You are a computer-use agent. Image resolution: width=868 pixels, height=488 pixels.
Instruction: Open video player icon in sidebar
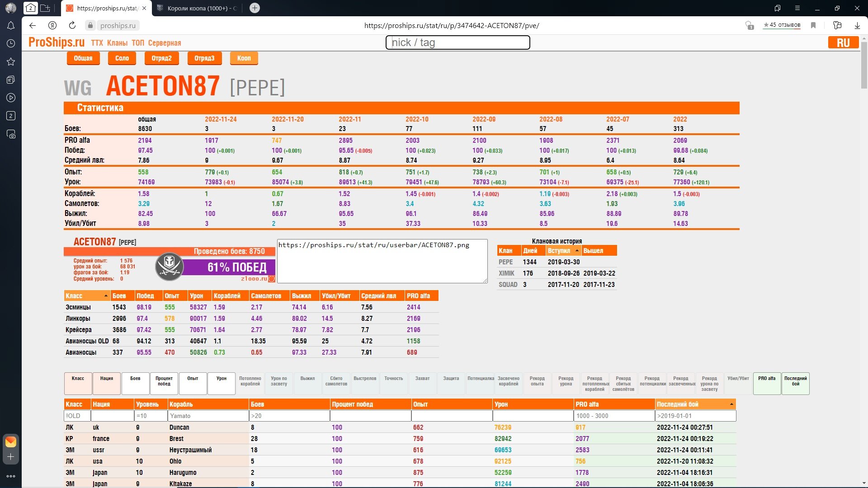click(x=11, y=98)
